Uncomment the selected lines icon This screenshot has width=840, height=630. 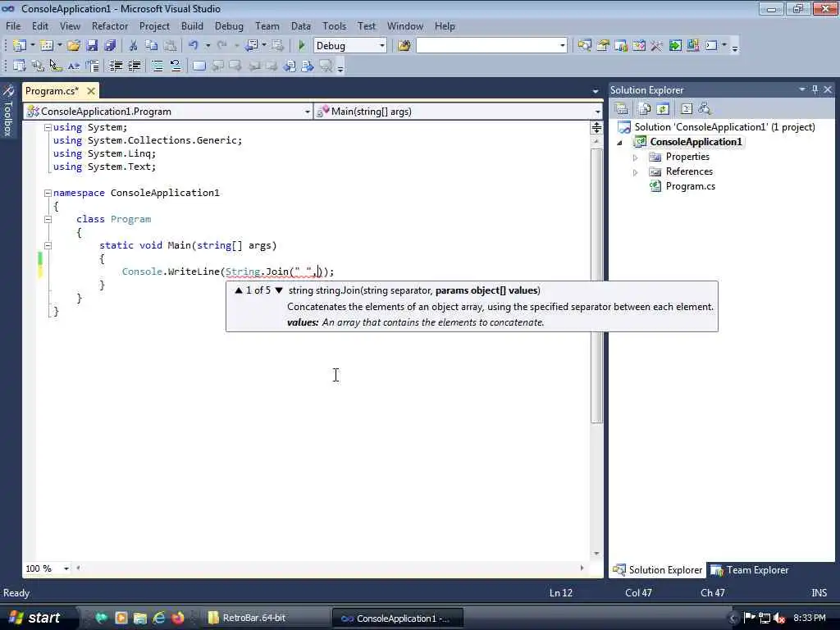[176, 66]
